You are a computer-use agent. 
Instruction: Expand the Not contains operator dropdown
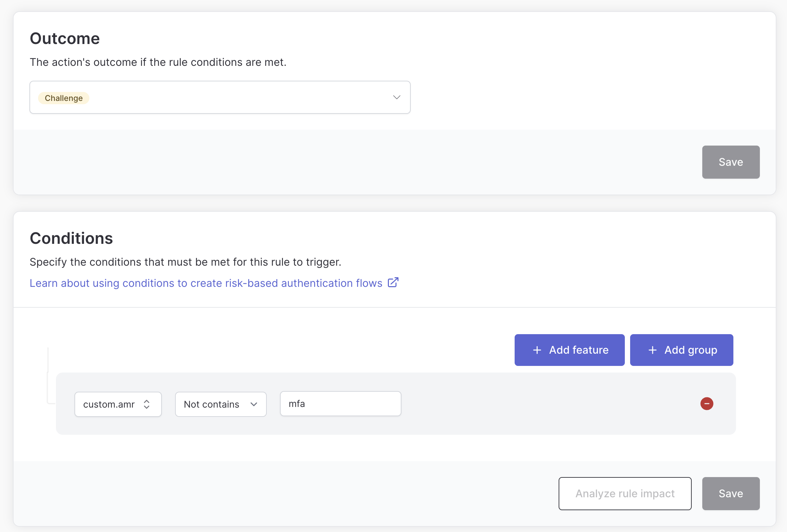(x=220, y=404)
